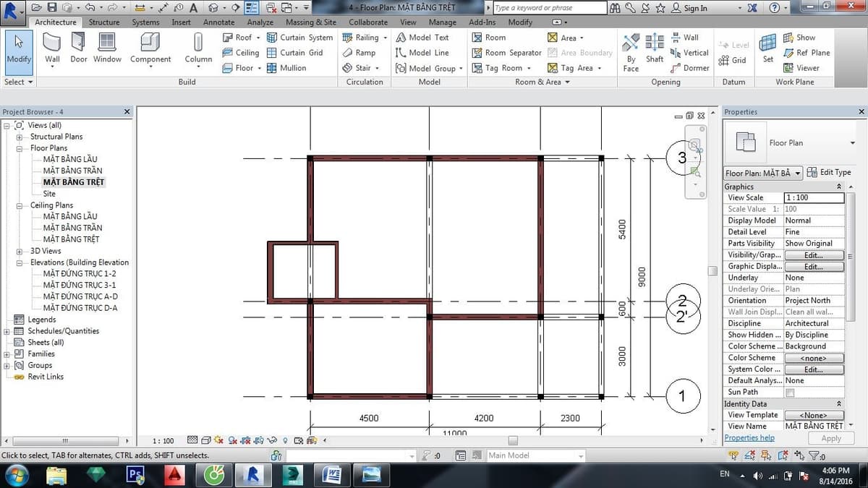
Task: Click the Properties panel vertical scrollbar
Action: [x=851, y=257]
